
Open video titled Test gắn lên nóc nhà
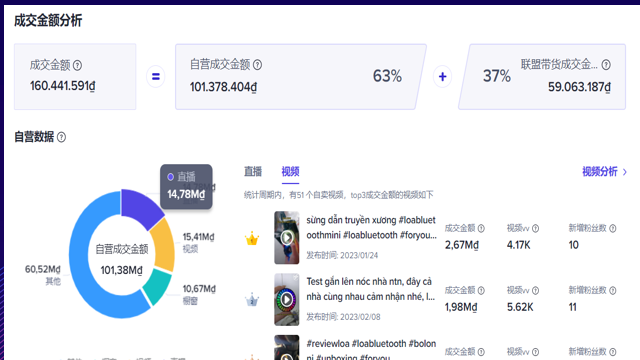pos(370,289)
